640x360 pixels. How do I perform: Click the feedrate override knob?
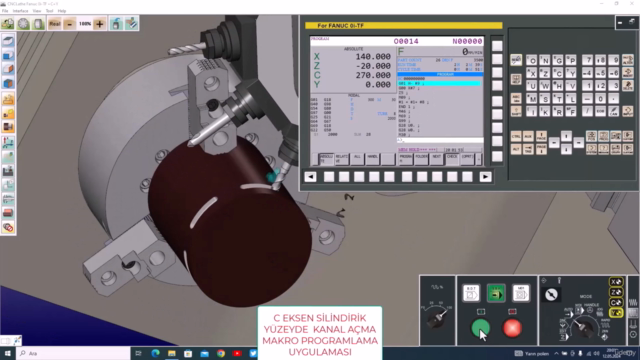click(x=436, y=319)
